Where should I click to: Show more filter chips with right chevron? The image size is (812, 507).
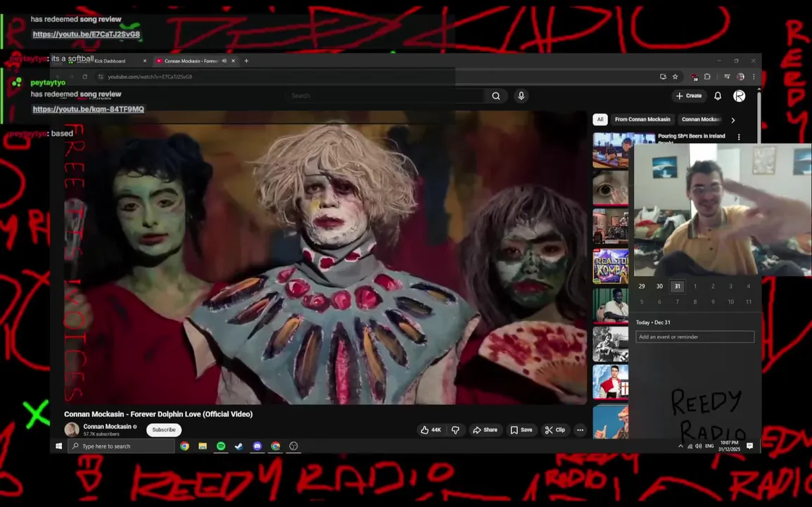click(732, 120)
